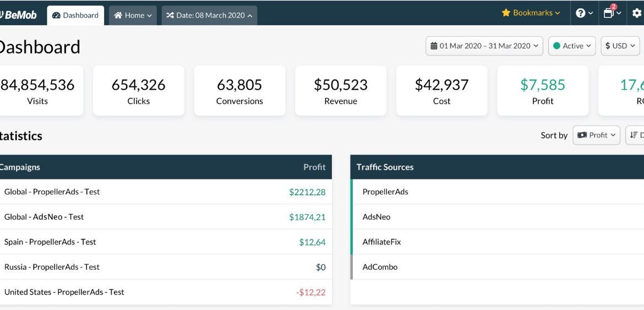This screenshot has width=644, height=310.
Task: Open the help question mark menu
Action: click(585, 13)
